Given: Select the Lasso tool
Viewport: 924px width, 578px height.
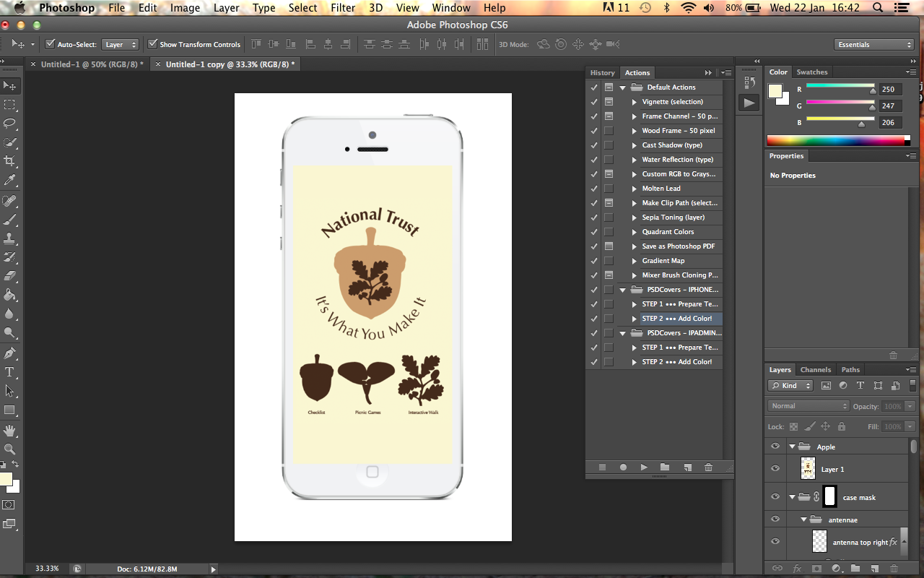Looking at the screenshot, I should [x=10, y=124].
